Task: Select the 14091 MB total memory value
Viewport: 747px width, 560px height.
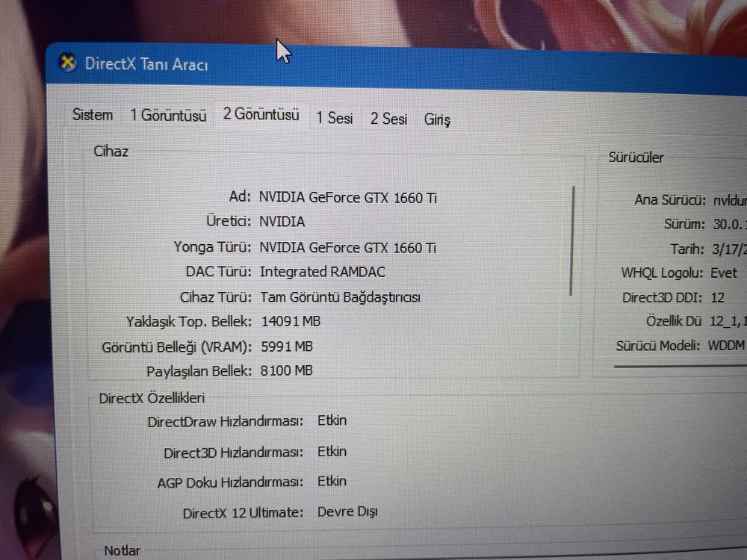Action: click(291, 321)
